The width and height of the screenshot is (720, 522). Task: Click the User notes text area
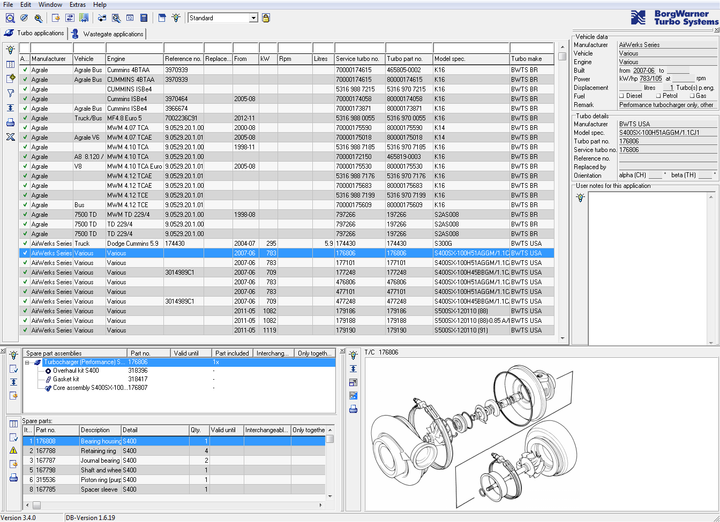tap(647, 268)
